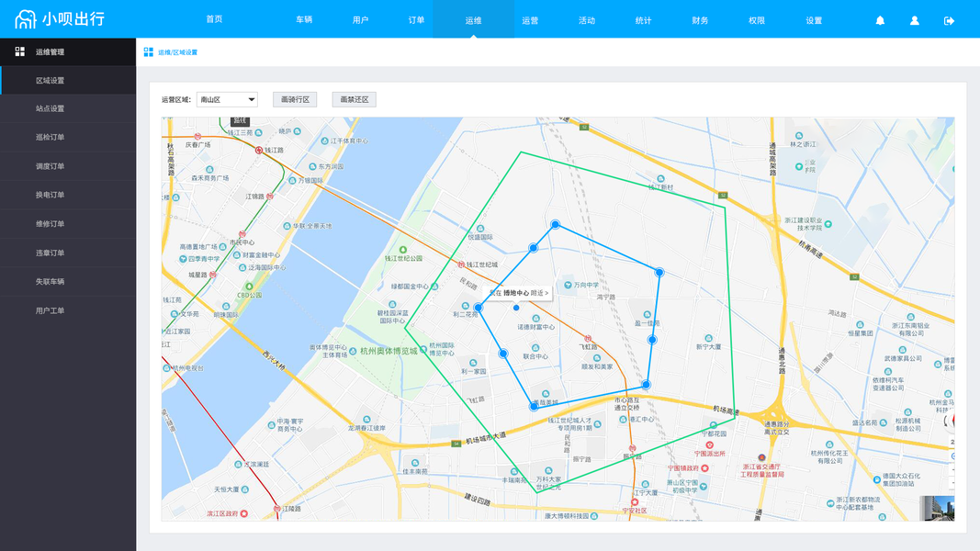This screenshot has width=980, height=551.
Task: Click the 诺德财富中心 marker
Action: [535, 319]
